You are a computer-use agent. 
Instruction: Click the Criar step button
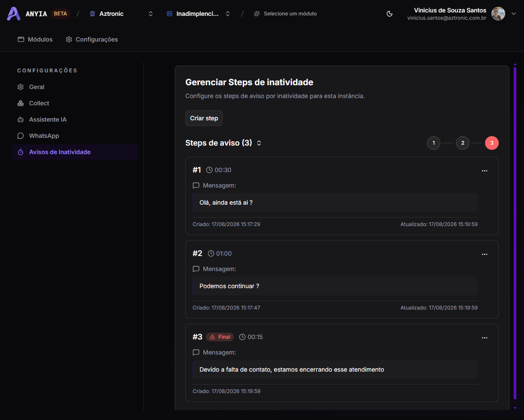point(204,118)
